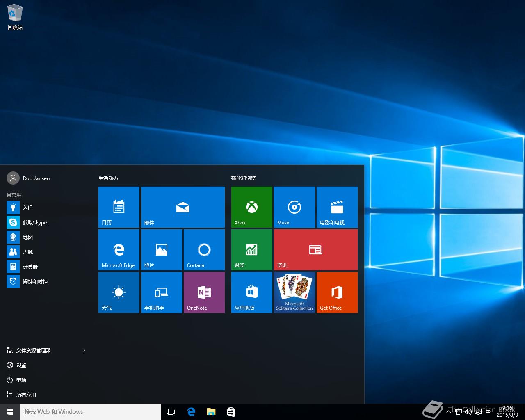Screen dimensions: 525x420
Task: Click the Windows Start button
Action: [10, 412]
